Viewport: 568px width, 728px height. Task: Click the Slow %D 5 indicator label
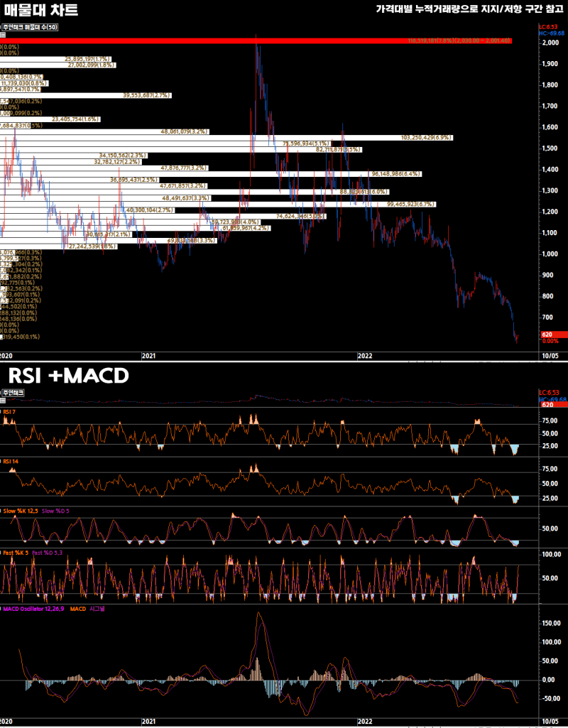click(x=56, y=511)
